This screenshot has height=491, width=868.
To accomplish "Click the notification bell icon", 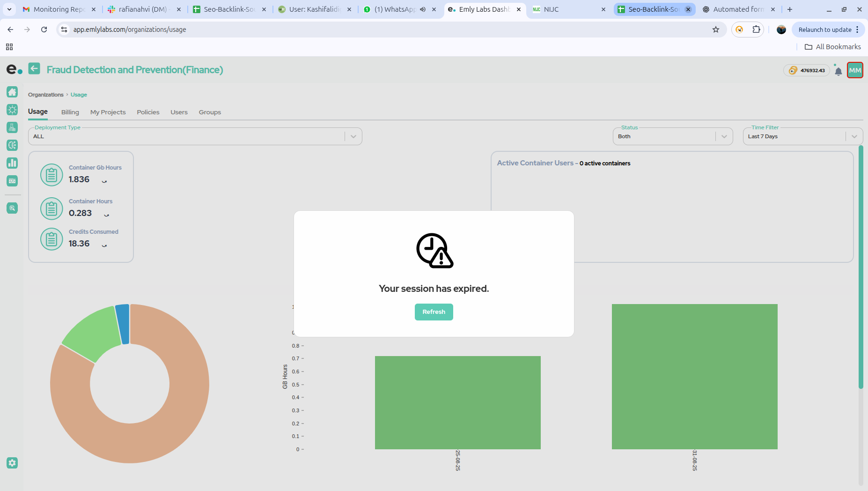I will coord(838,71).
